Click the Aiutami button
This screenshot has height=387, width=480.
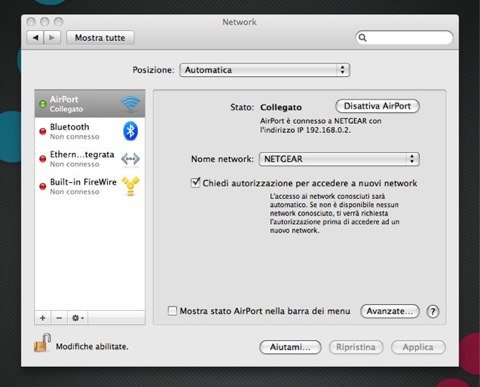(290, 347)
